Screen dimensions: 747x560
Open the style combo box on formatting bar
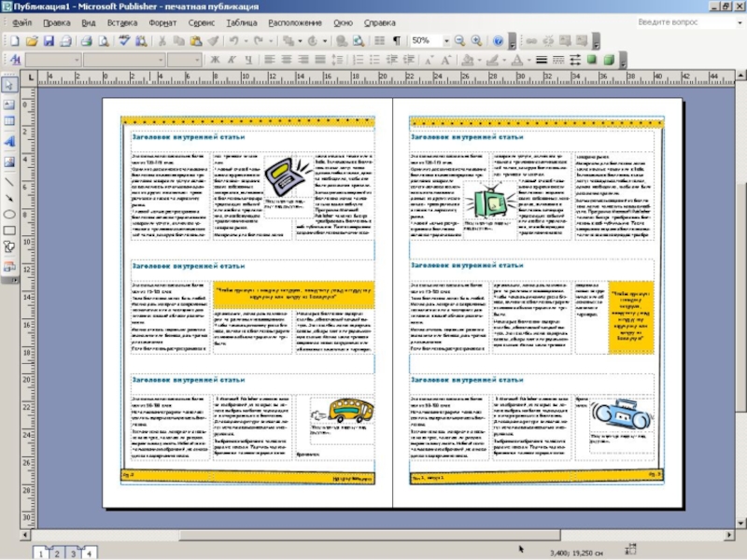tap(53, 60)
